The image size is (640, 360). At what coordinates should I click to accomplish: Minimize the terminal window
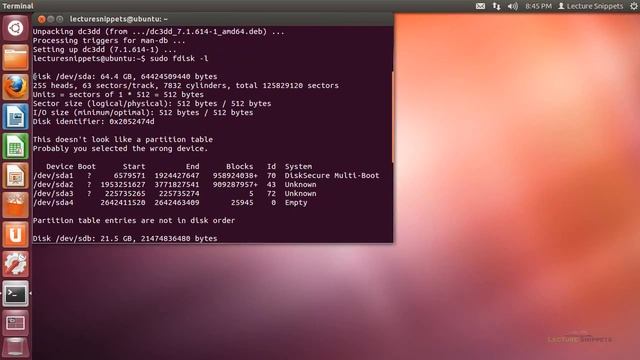coord(51,19)
